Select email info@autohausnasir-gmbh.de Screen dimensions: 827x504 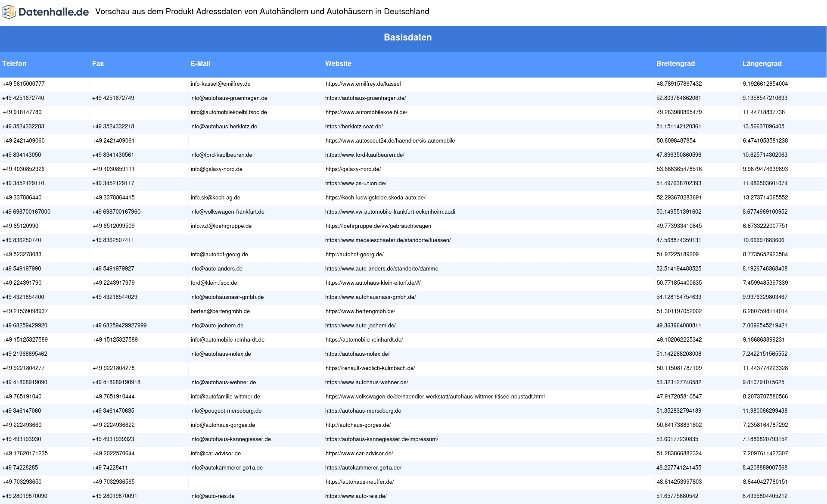coord(227,297)
